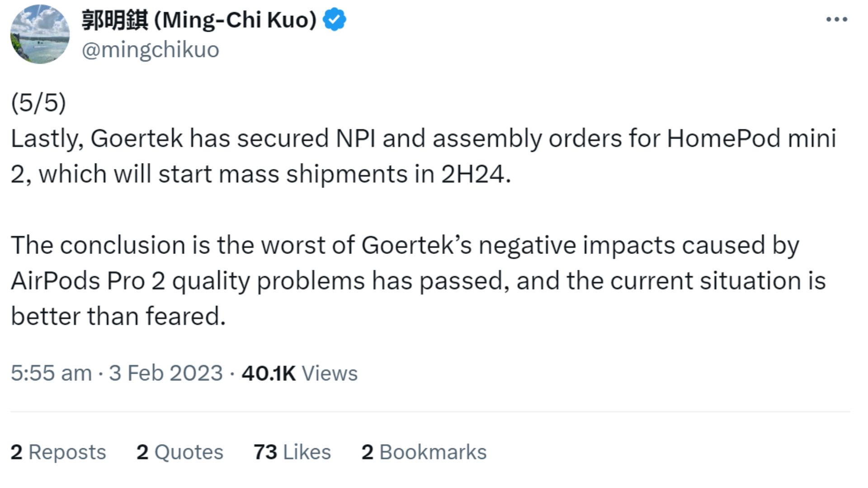Click the phrase The conclusion in the tweet
868x488 pixels.
[98, 245]
